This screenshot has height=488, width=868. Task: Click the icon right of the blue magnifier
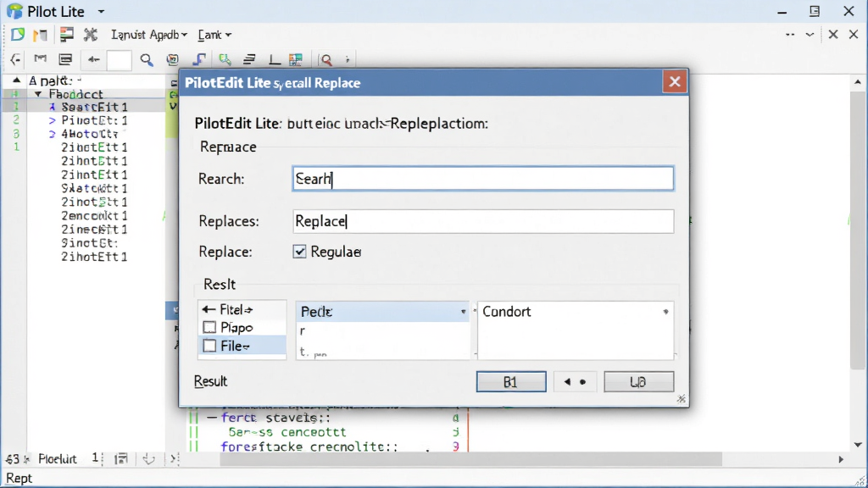tap(173, 60)
